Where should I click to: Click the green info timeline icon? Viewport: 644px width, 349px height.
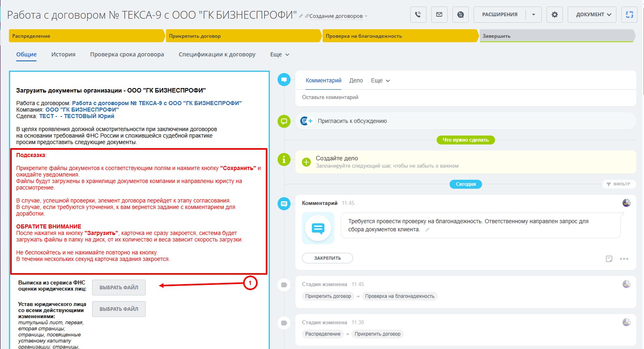tap(284, 159)
